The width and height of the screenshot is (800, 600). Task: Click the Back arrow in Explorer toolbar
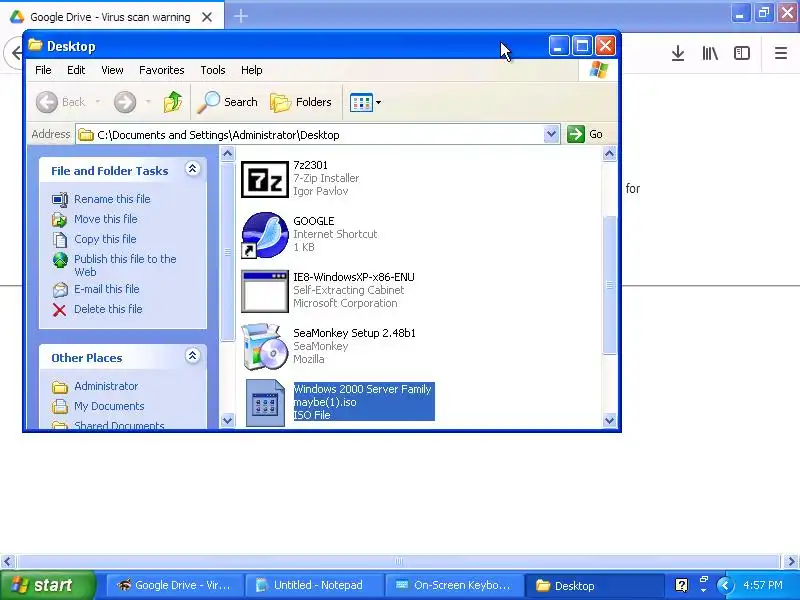pos(47,102)
